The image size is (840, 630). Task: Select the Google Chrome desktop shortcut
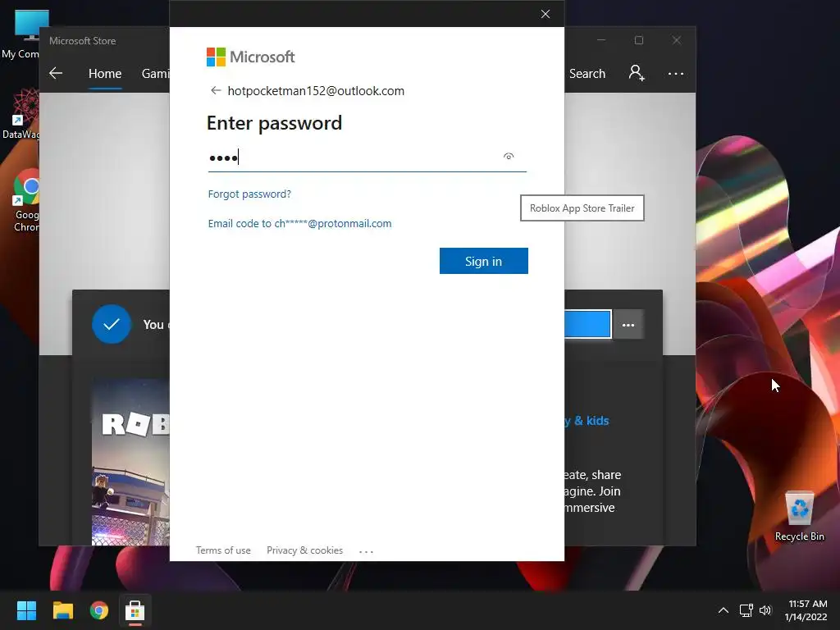coord(25,201)
